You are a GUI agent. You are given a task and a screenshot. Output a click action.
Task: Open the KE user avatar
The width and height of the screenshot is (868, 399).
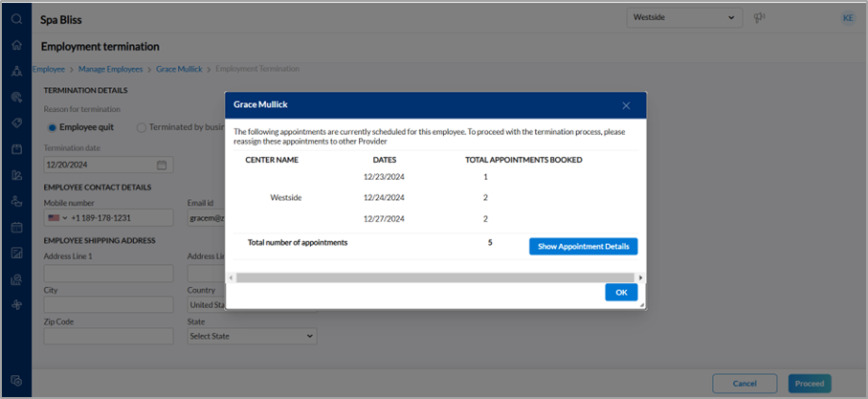(848, 18)
